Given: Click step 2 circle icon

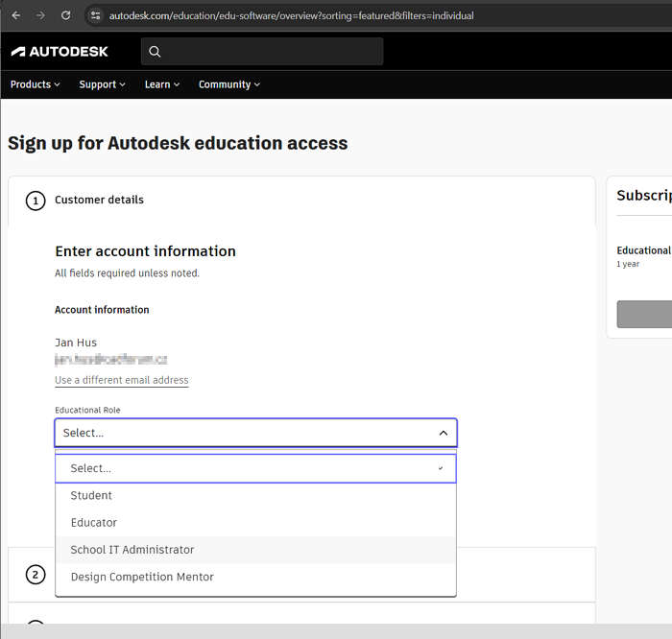Looking at the screenshot, I should click(36, 575).
